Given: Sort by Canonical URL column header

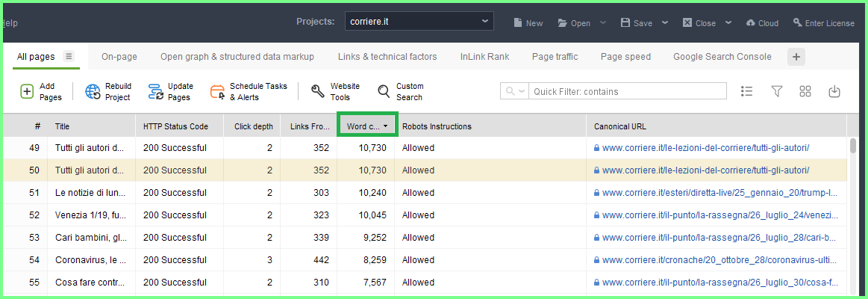Looking at the screenshot, I should tap(716, 126).
